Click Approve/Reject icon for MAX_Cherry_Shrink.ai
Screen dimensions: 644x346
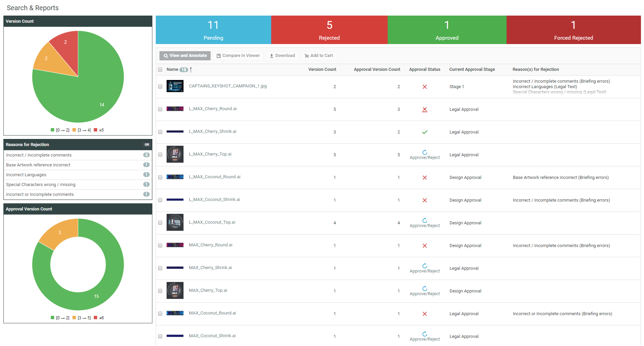click(425, 266)
